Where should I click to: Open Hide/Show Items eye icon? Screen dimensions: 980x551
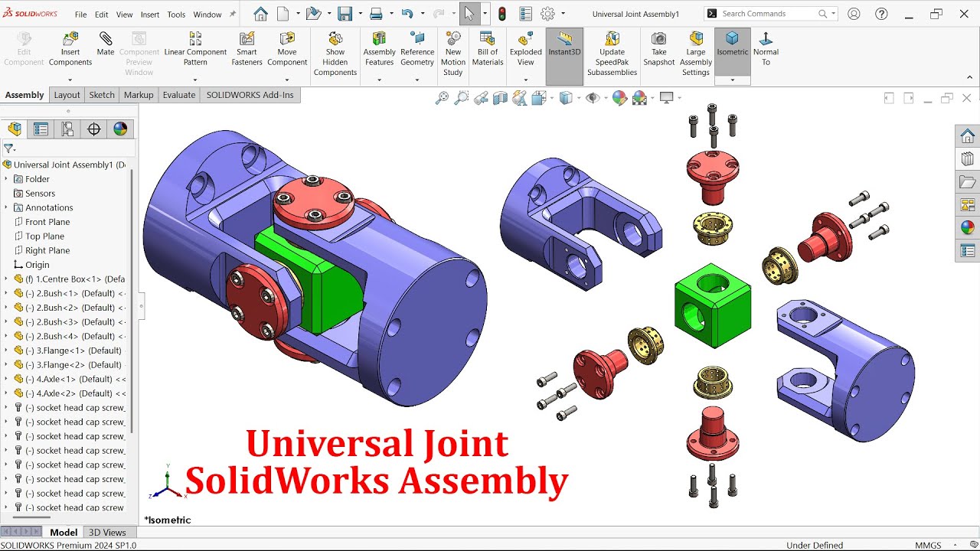[x=592, y=98]
